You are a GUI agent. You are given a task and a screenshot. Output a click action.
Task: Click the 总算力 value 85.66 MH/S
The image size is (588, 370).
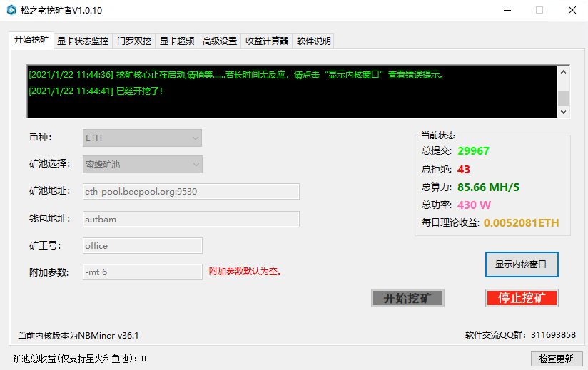[488, 187]
